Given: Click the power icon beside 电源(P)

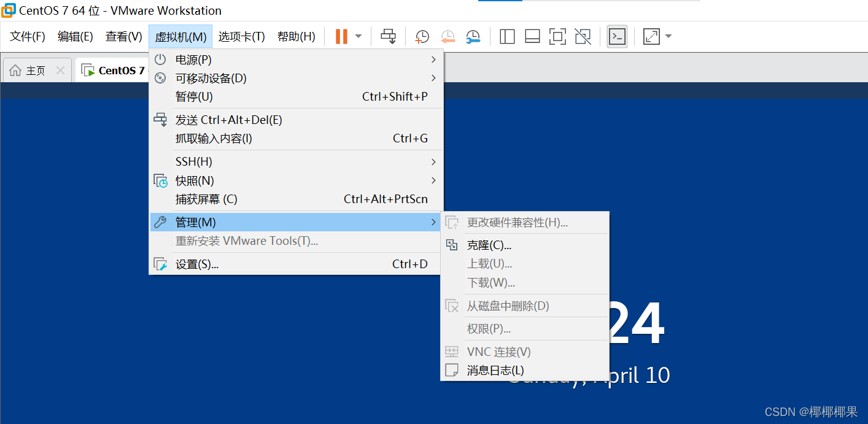Looking at the screenshot, I should click(x=160, y=60).
